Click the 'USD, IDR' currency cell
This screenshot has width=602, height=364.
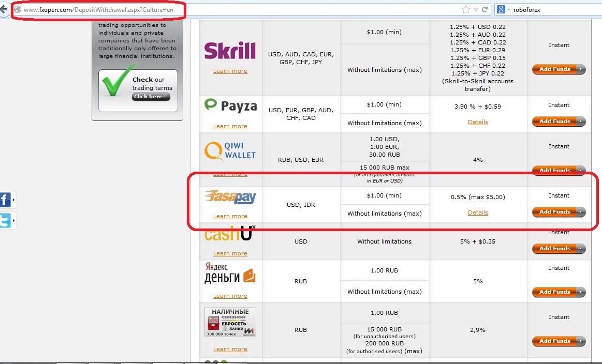(x=301, y=205)
